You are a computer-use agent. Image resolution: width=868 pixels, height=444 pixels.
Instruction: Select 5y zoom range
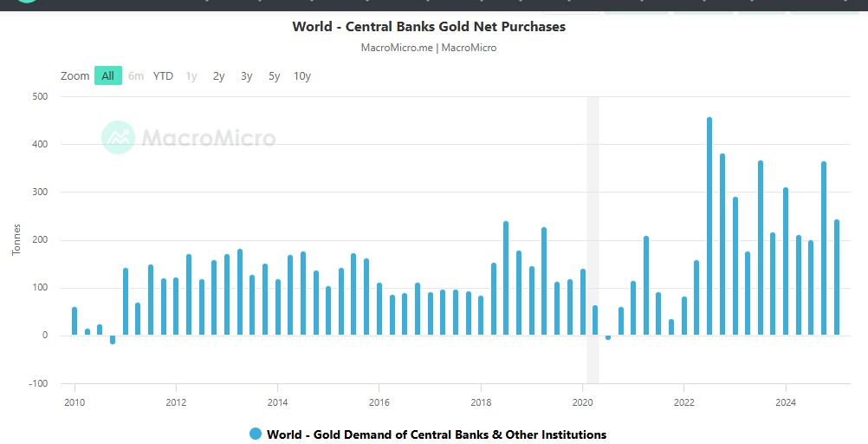tap(275, 76)
